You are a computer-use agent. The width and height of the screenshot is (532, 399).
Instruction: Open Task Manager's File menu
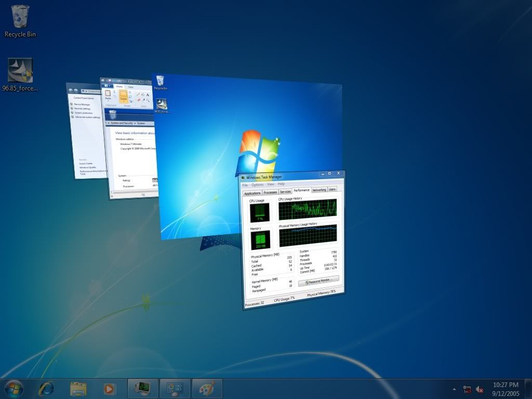(x=245, y=185)
